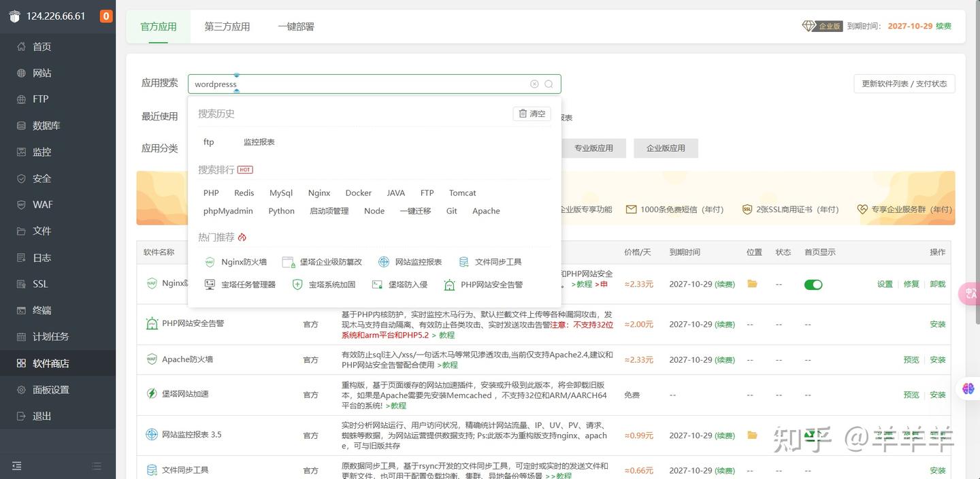Click the brain assistant floating icon
This screenshot has height=479, width=980.
tap(969, 389)
